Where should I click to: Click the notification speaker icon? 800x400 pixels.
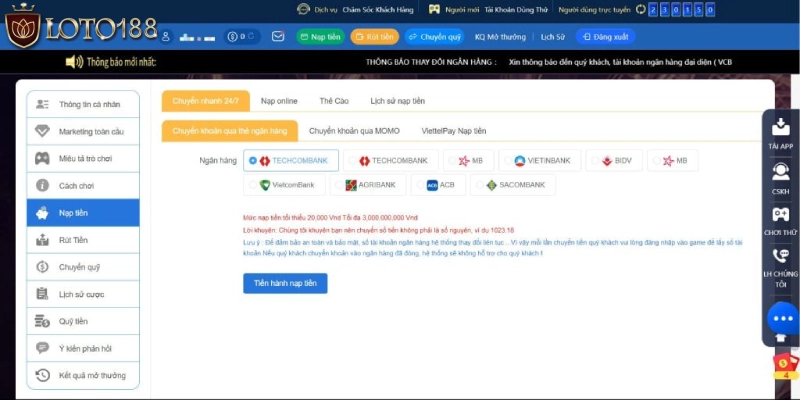(x=74, y=62)
